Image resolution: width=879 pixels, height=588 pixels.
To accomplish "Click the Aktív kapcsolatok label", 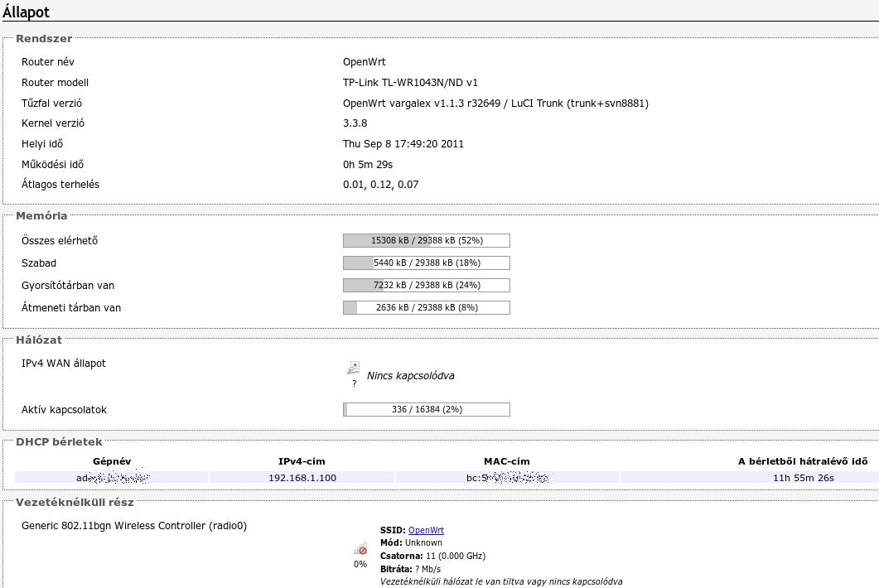I will (64, 410).
